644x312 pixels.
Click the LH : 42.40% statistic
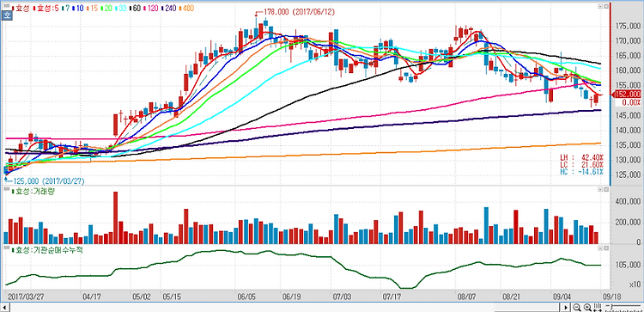[581, 157]
